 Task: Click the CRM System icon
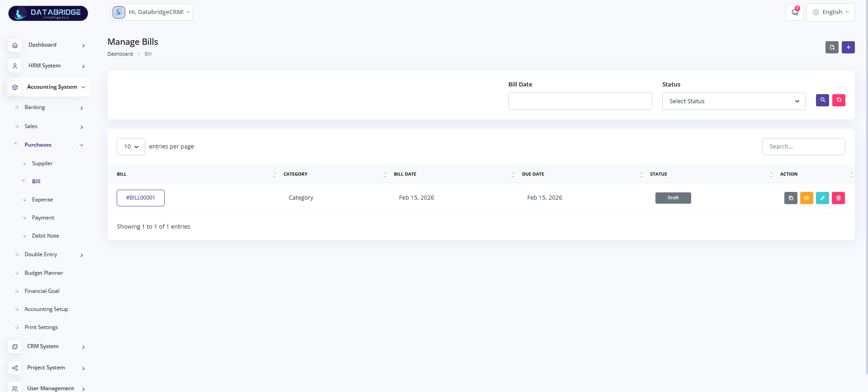[x=15, y=347]
